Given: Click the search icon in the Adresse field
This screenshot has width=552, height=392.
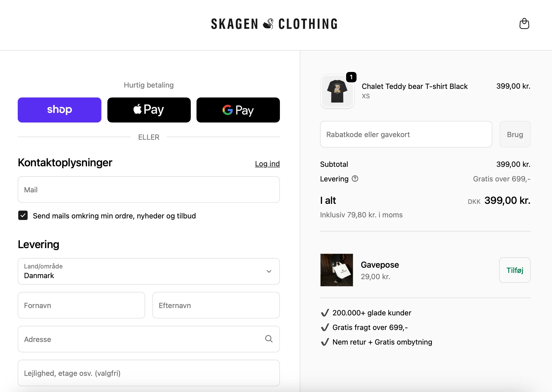Looking at the screenshot, I should (269, 339).
